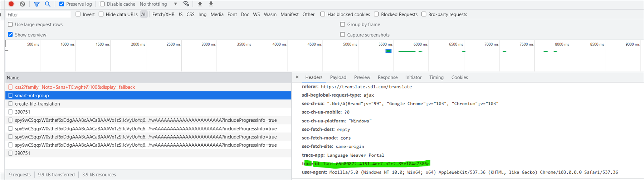This screenshot has height=180, width=644.
Task: Enable Group by frame
Action: tap(342, 24)
